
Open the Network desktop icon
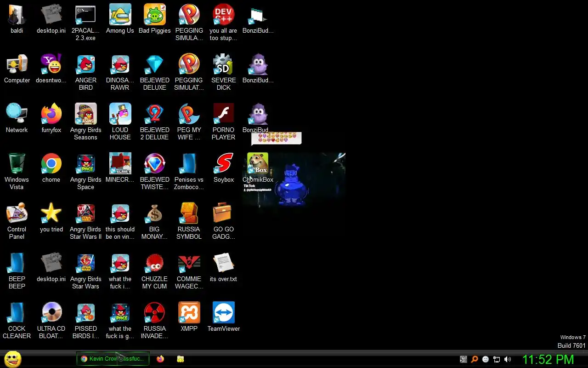[x=17, y=114]
